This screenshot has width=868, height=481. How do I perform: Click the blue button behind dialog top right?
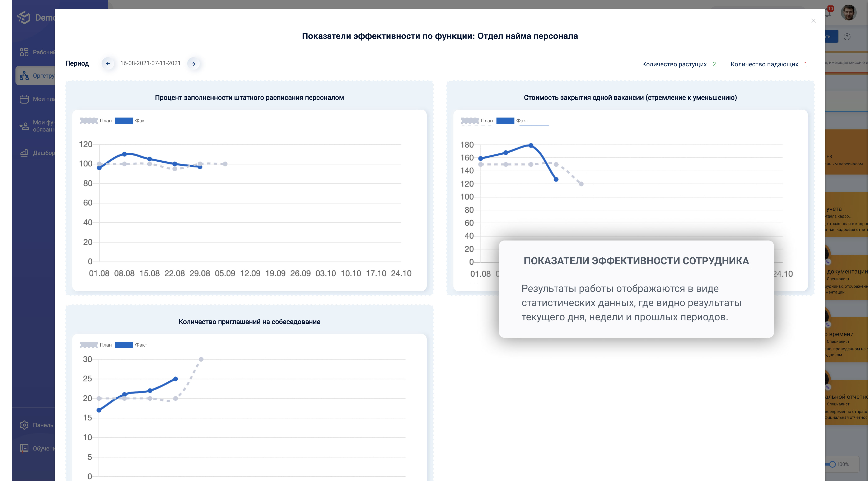831,37
